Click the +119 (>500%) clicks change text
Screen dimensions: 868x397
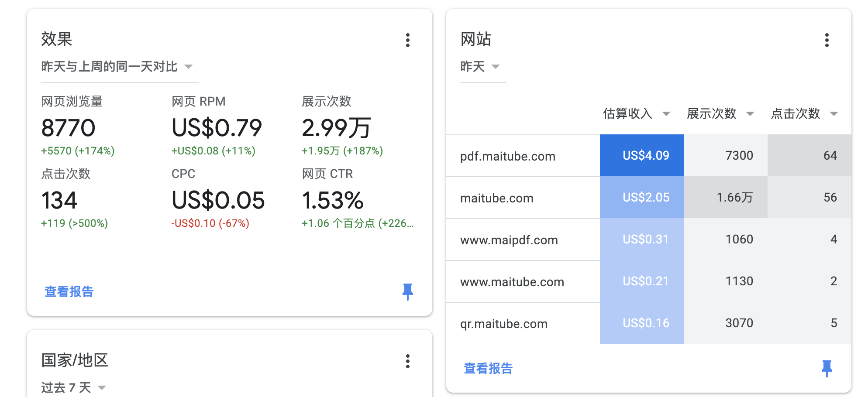[74, 223]
